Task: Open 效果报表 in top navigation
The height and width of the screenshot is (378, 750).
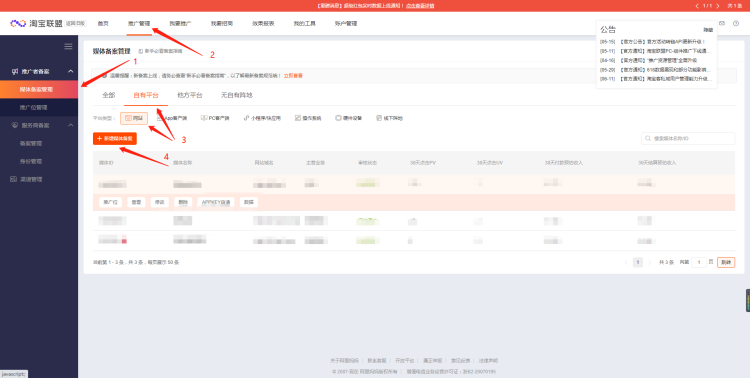Action: click(264, 23)
